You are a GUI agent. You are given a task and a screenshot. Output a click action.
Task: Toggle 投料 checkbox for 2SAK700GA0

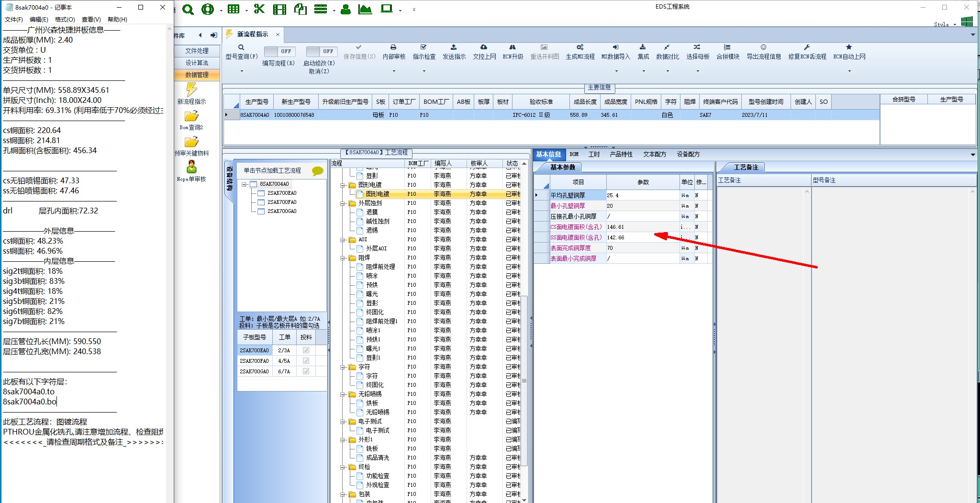306,371
